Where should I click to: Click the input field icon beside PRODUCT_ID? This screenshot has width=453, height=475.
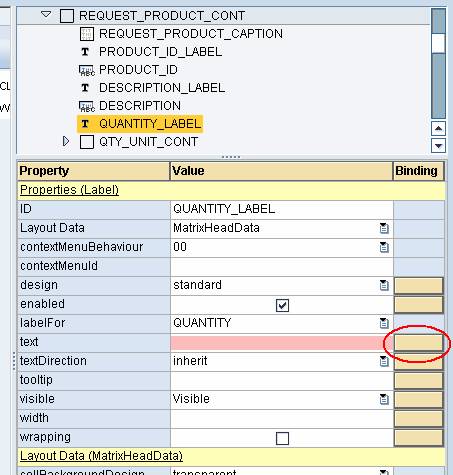click(87, 70)
